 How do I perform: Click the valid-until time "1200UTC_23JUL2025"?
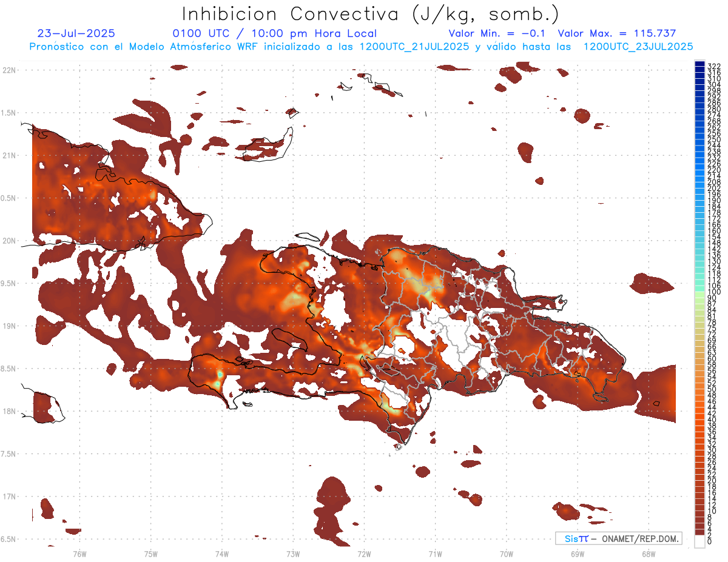pos(638,46)
